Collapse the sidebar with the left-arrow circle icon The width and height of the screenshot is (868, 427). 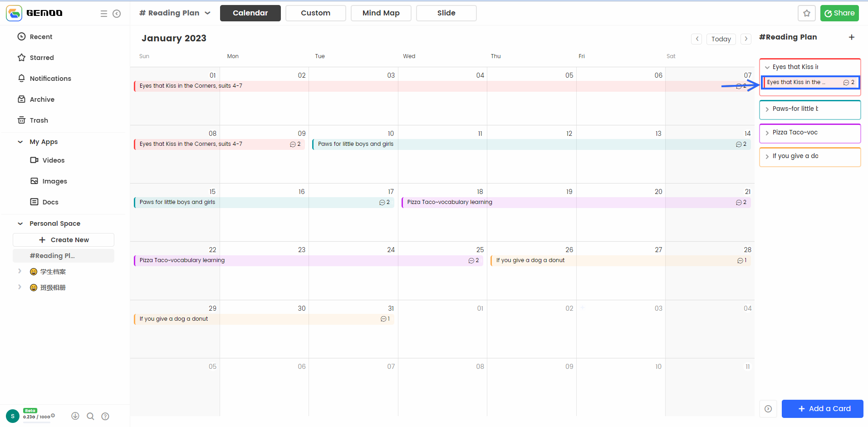(x=117, y=14)
